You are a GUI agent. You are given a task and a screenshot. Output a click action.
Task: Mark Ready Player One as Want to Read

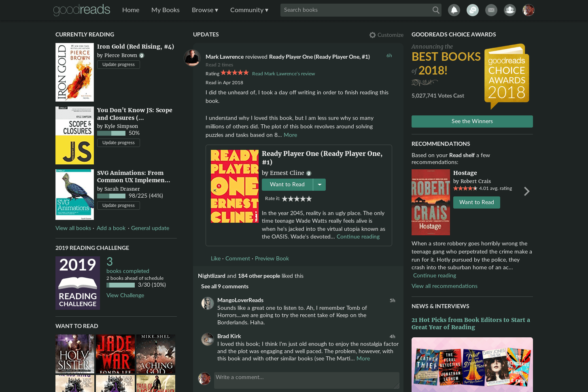[x=287, y=185]
